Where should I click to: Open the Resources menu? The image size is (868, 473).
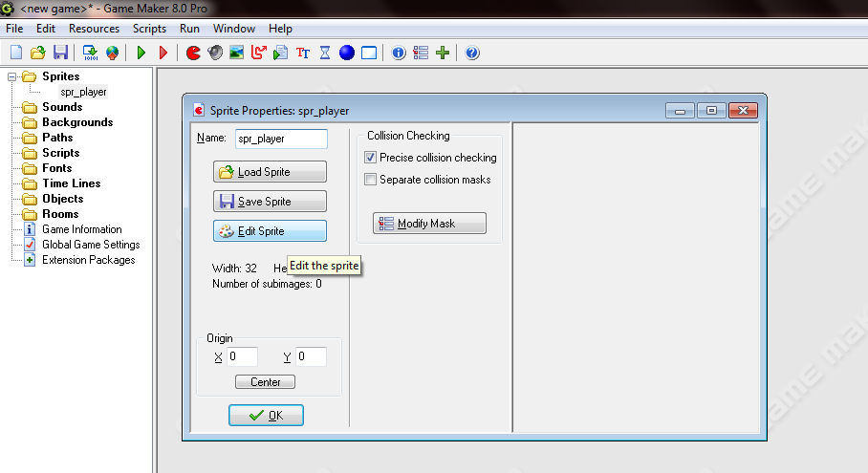point(94,29)
